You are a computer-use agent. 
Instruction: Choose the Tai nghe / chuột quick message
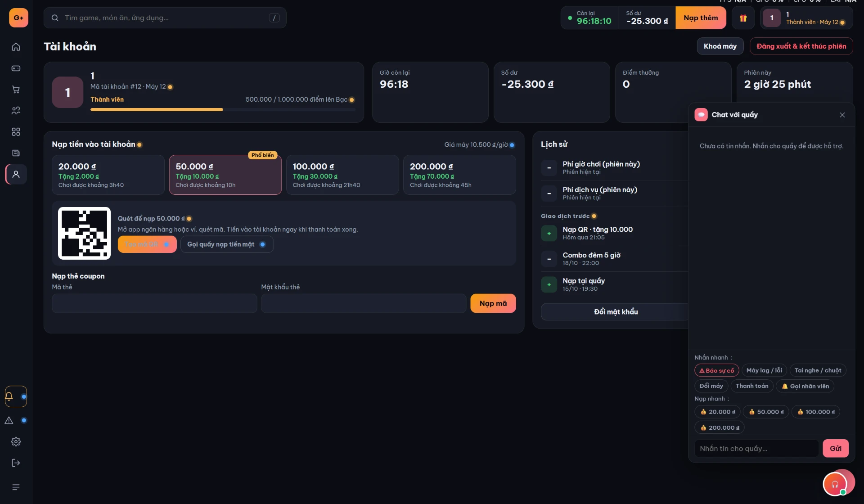[818, 370]
